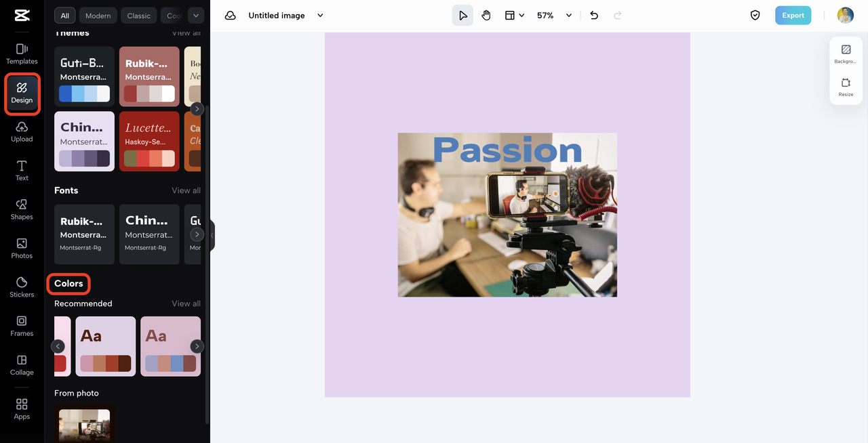Apply the Chin Montserrat purple theme card
868x443 pixels.
[x=84, y=142]
